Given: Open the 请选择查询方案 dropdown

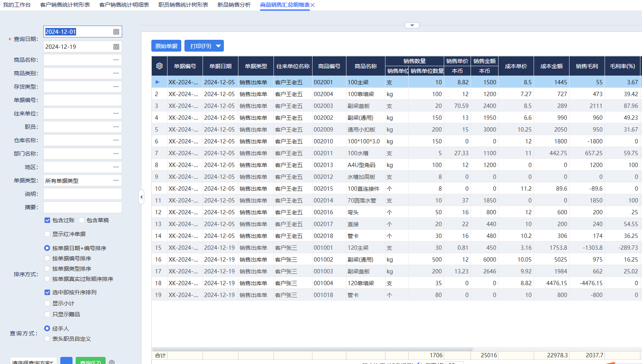Looking at the screenshot, I should click(x=33, y=361).
